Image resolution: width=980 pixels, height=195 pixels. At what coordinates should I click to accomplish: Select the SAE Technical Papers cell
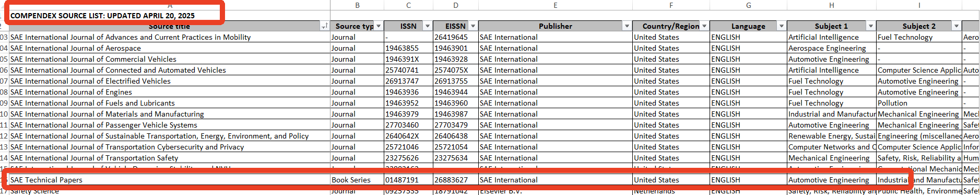(x=170, y=180)
